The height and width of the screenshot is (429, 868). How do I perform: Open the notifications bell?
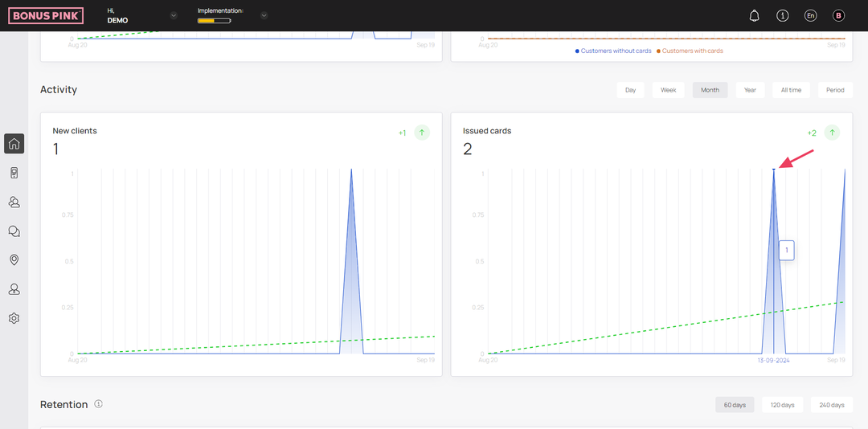coord(754,15)
